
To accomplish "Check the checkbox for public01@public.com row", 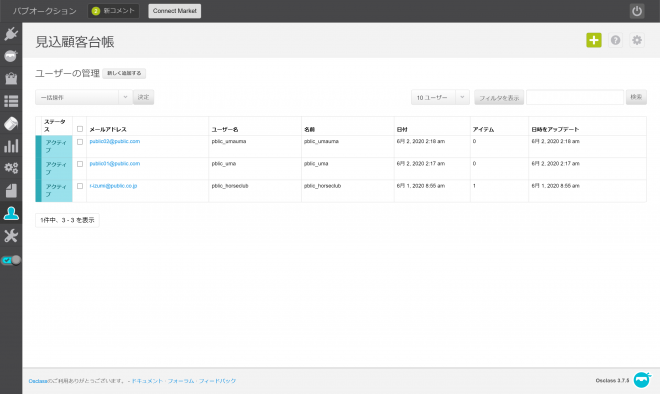I will pyautogui.click(x=80, y=164).
